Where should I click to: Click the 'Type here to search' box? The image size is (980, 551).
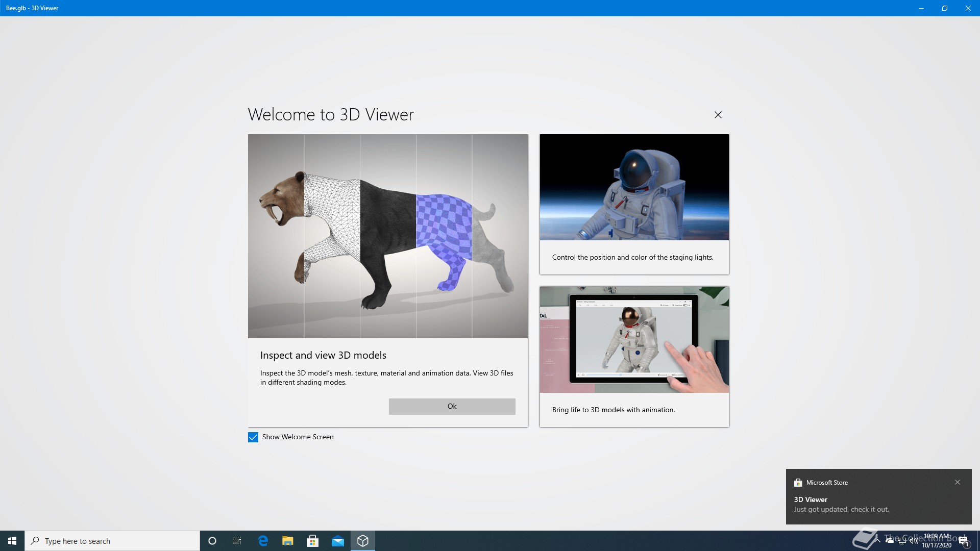point(112,541)
